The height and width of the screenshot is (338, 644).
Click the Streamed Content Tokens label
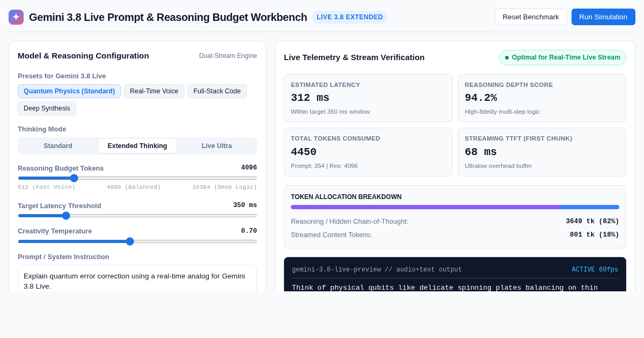click(x=331, y=235)
